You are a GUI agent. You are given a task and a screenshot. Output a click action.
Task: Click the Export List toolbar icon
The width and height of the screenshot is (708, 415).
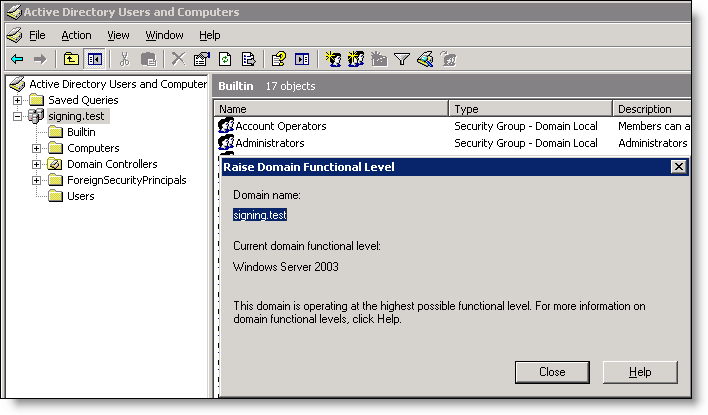click(248, 60)
